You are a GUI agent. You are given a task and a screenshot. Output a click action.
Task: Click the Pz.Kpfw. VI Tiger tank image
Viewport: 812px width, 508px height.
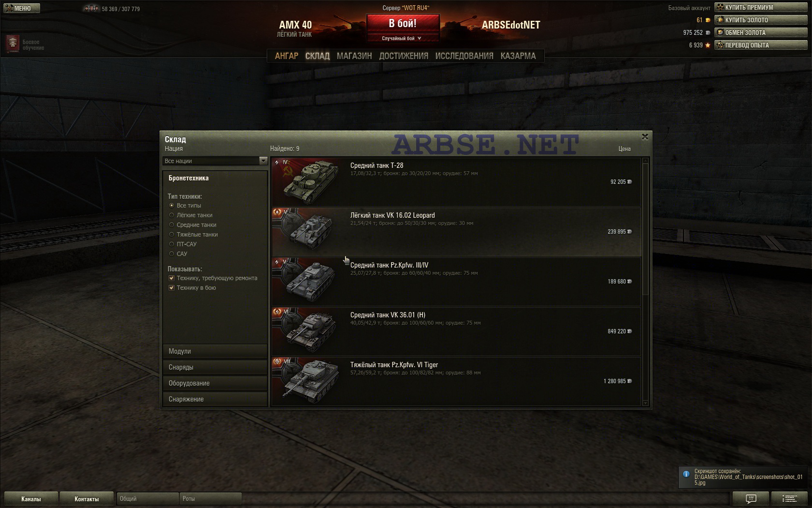pyautogui.click(x=310, y=382)
